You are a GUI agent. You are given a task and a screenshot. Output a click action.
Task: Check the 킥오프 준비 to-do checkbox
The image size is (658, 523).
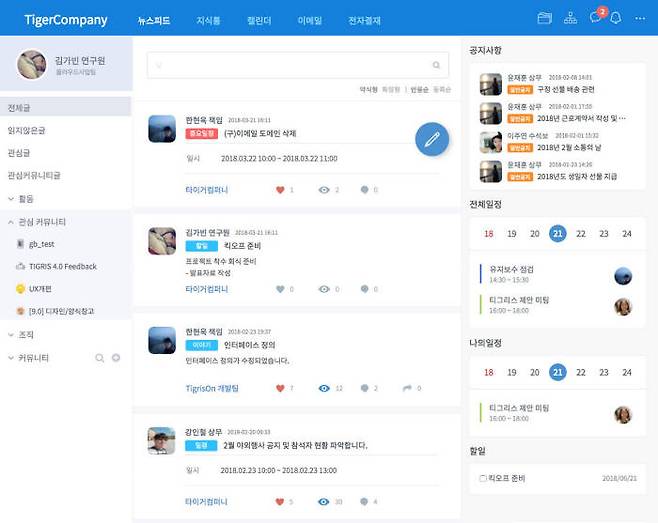click(x=483, y=478)
